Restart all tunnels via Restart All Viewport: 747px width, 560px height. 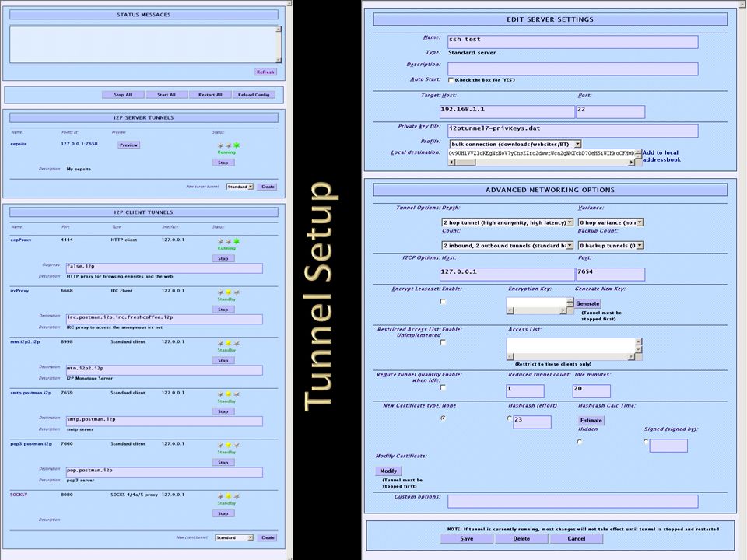(210, 95)
